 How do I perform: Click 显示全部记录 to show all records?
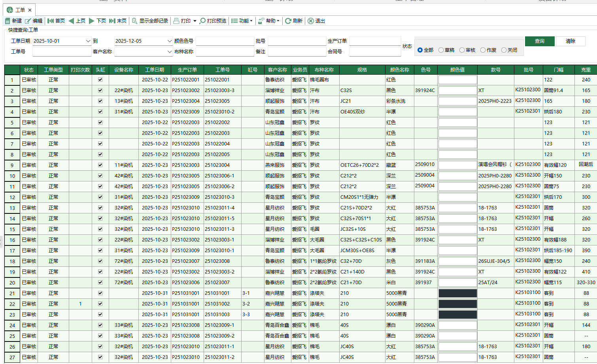150,21
